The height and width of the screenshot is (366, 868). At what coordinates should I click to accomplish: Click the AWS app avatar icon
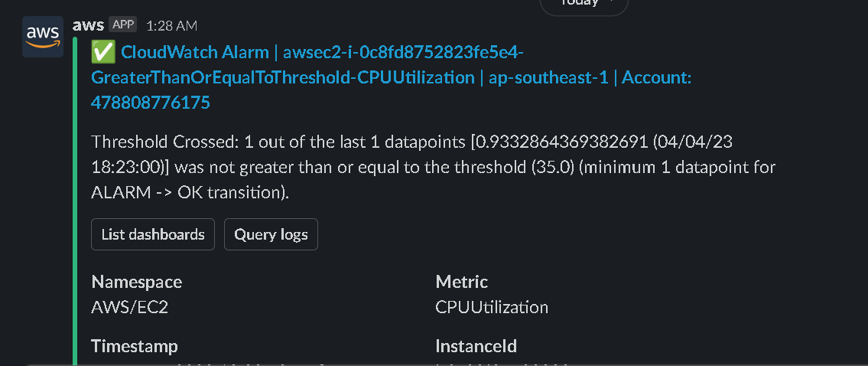43,37
